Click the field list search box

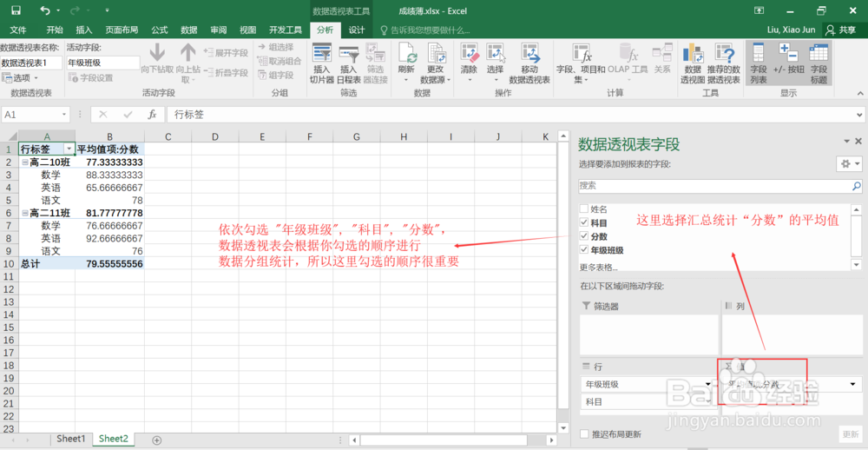[714, 186]
